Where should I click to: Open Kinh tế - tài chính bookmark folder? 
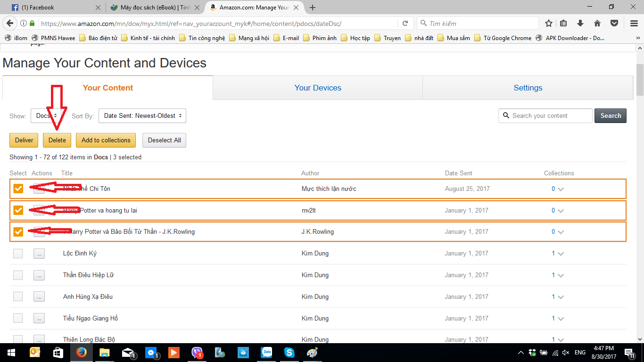[x=148, y=38]
